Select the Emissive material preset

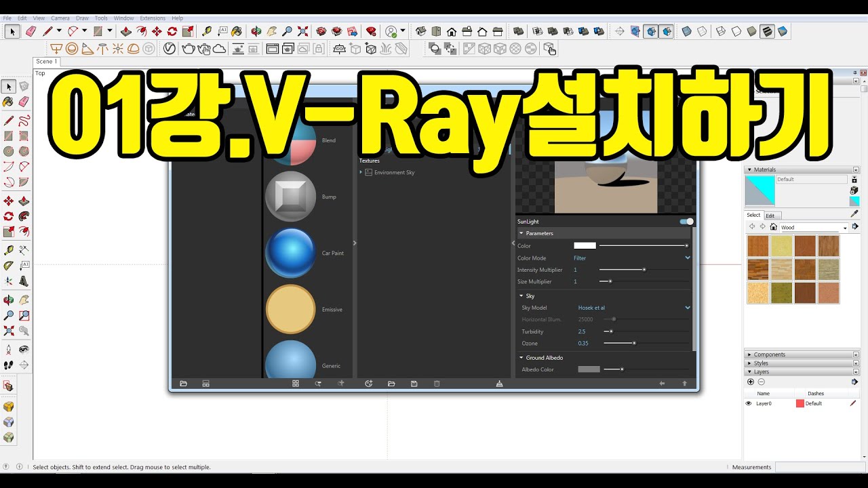point(290,309)
